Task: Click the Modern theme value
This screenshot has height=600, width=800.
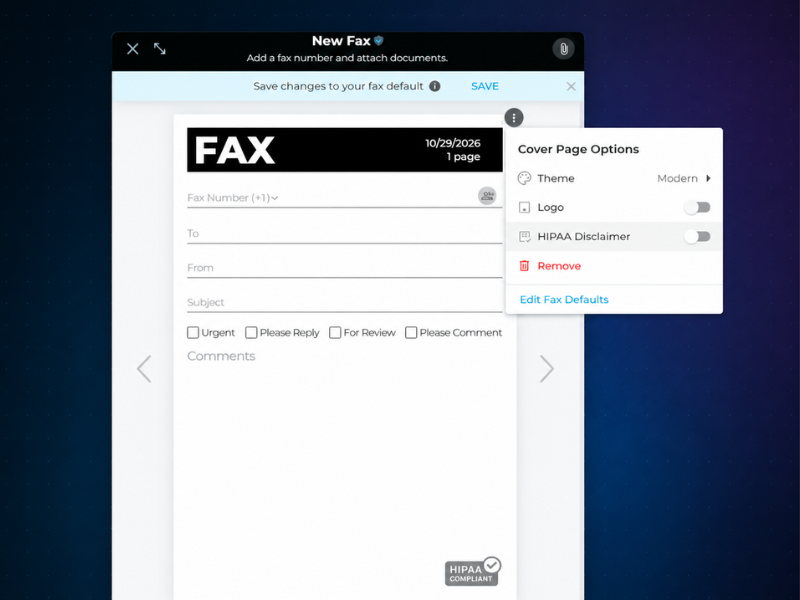Action: [x=677, y=179]
